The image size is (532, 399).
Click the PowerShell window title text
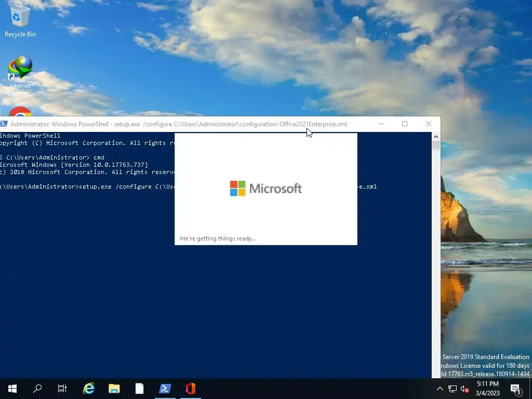[179, 124]
